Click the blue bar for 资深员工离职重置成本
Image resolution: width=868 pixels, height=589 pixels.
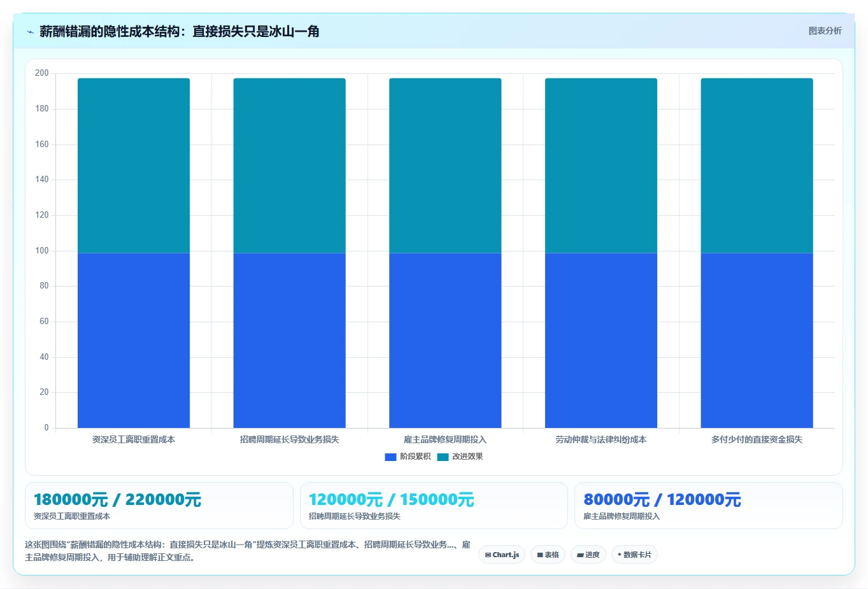coord(134,341)
